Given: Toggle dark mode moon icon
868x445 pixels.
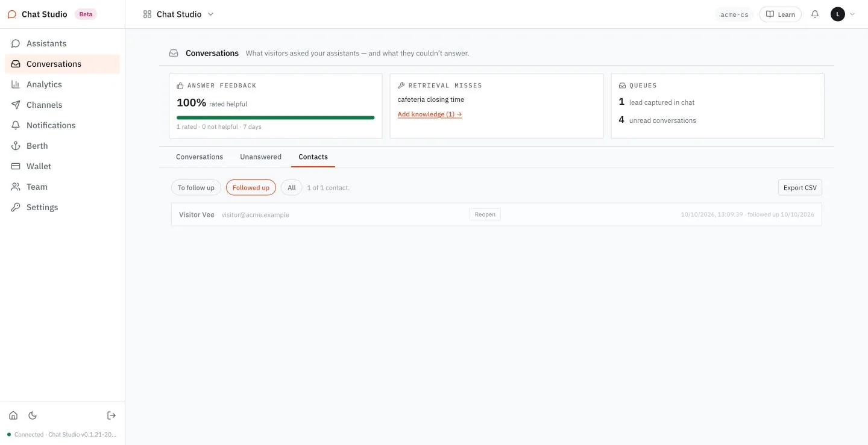Looking at the screenshot, I should click(x=33, y=415).
